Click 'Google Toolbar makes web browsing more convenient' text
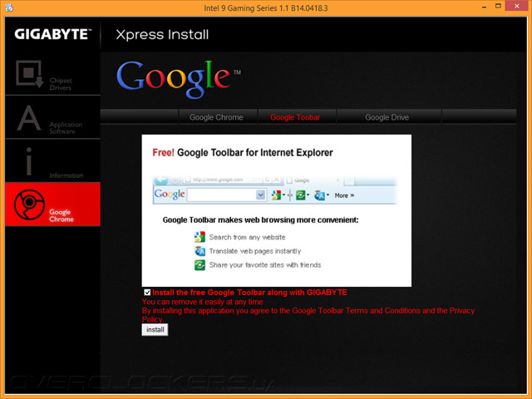Image resolution: width=532 pixels, height=399 pixels. [260, 219]
